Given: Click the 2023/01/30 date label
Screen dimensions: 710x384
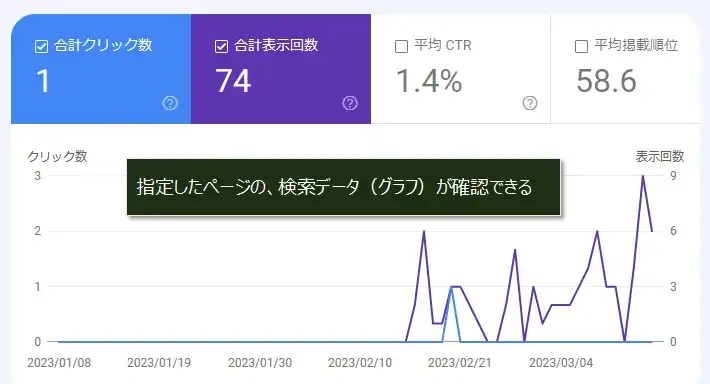Looking at the screenshot, I should point(260,363).
